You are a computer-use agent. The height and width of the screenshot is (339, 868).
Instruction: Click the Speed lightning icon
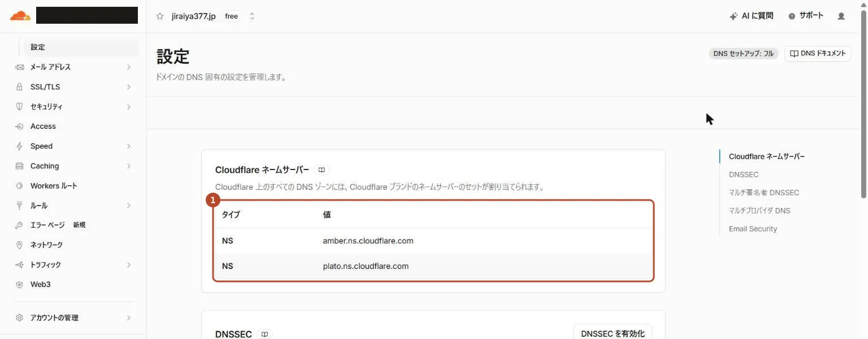tap(20, 146)
